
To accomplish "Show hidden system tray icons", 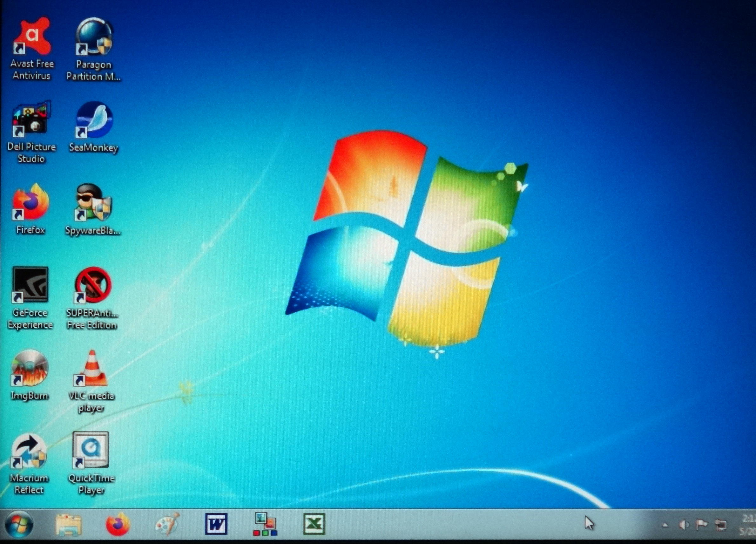I will pos(665,525).
